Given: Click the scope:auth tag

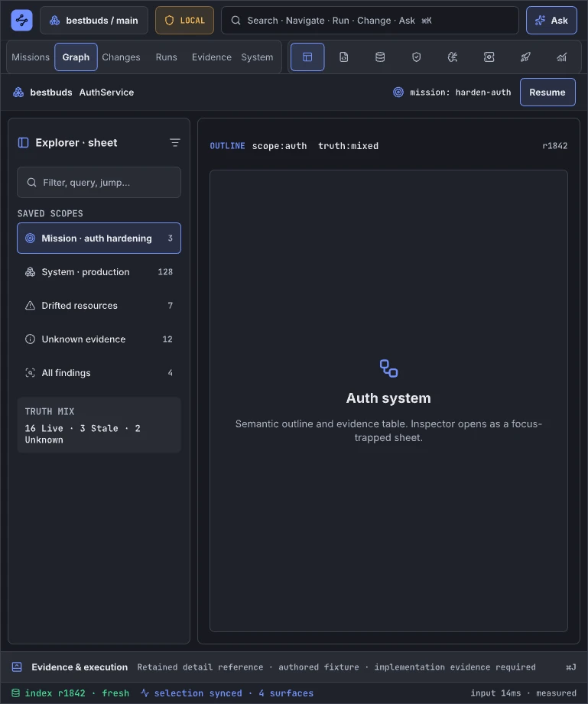Looking at the screenshot, I should pos(279,146).
